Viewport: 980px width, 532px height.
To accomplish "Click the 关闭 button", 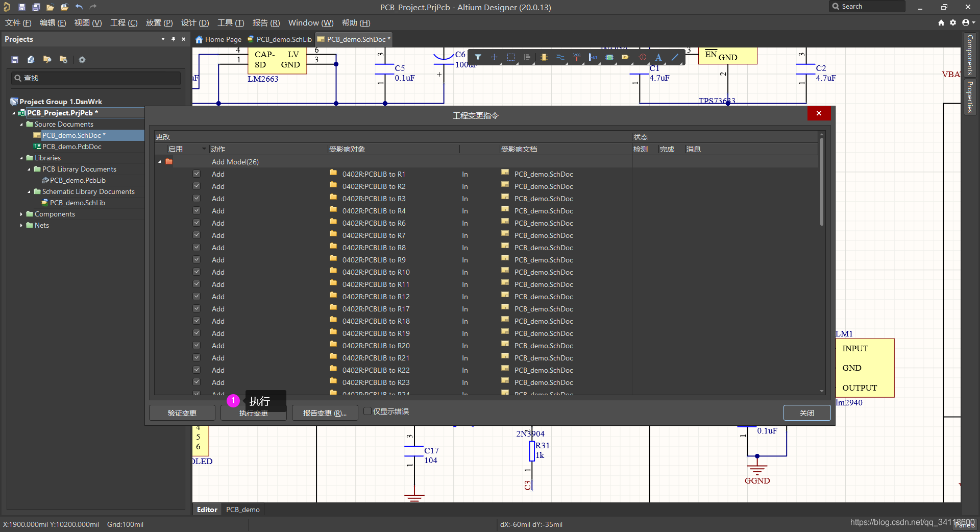I will [x=807, y=413].
